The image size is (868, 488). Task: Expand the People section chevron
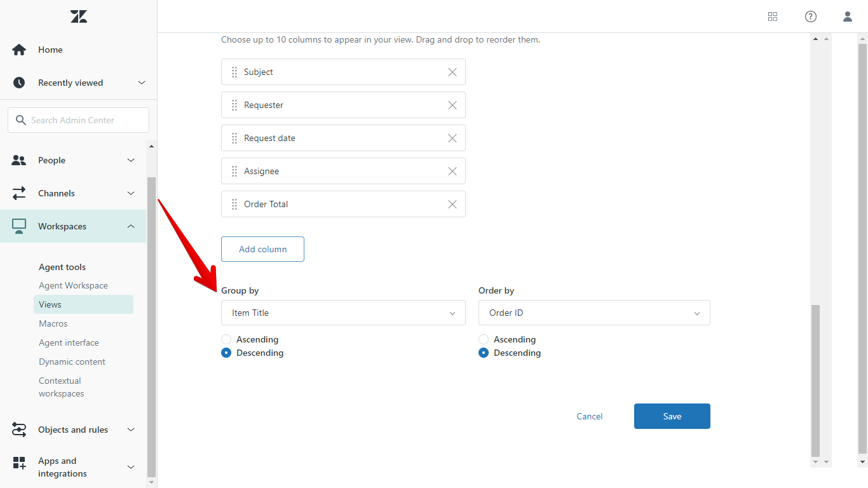[131, 160]
